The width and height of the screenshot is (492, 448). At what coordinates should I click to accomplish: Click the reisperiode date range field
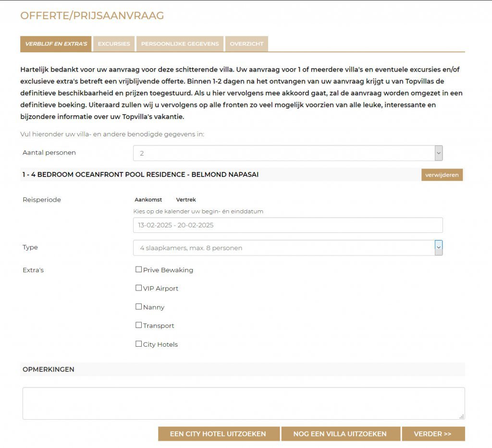pos(288,225)
